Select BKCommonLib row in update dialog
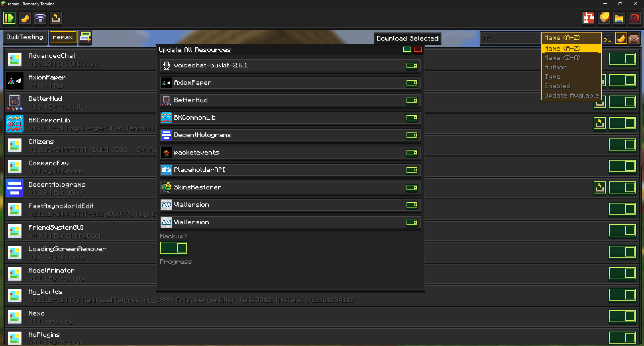Image resolution: width=644 pixels, height=346 pixels. pos(290,118)
